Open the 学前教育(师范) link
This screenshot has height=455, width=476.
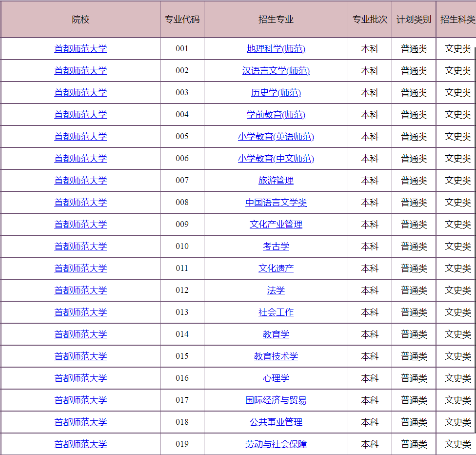click(276, 115)
